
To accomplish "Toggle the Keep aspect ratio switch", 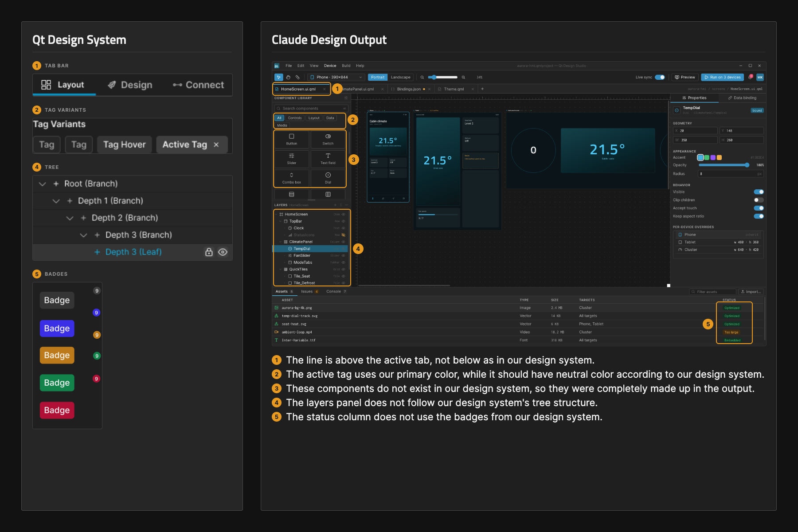I will pyautogui.click(x=759, y=216).
